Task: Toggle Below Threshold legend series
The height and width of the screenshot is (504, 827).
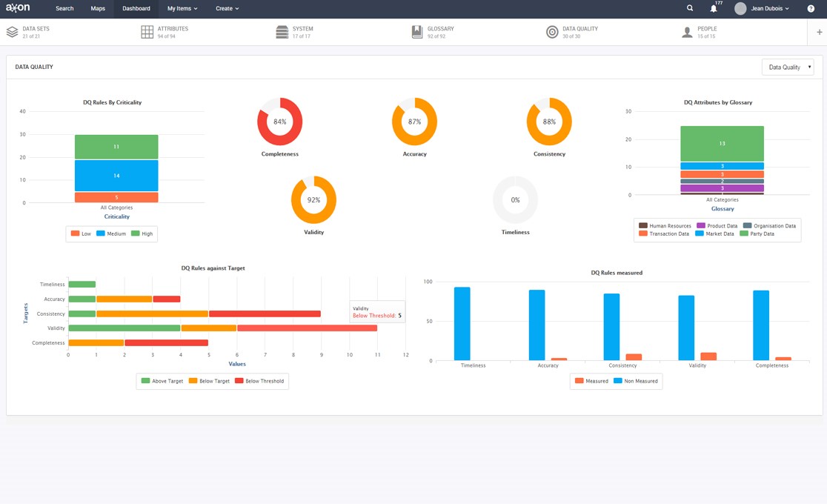Action: click(x=259, y=381)
